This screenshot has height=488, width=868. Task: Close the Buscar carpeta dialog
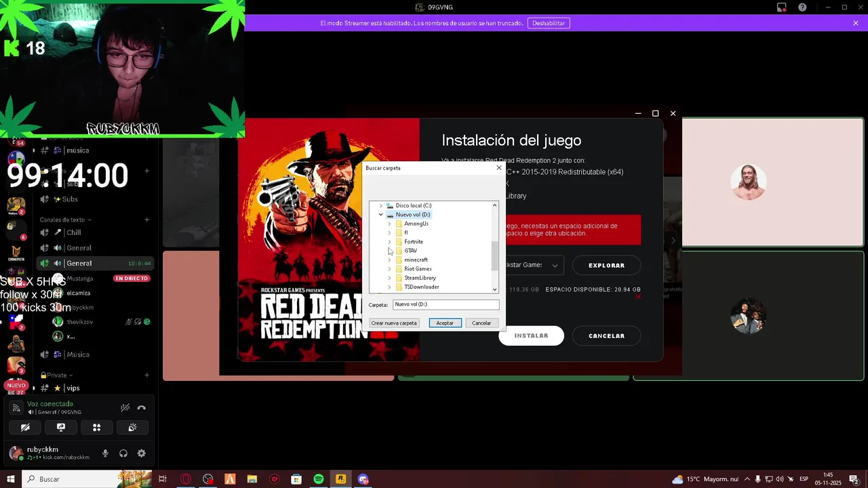(499, 168)
